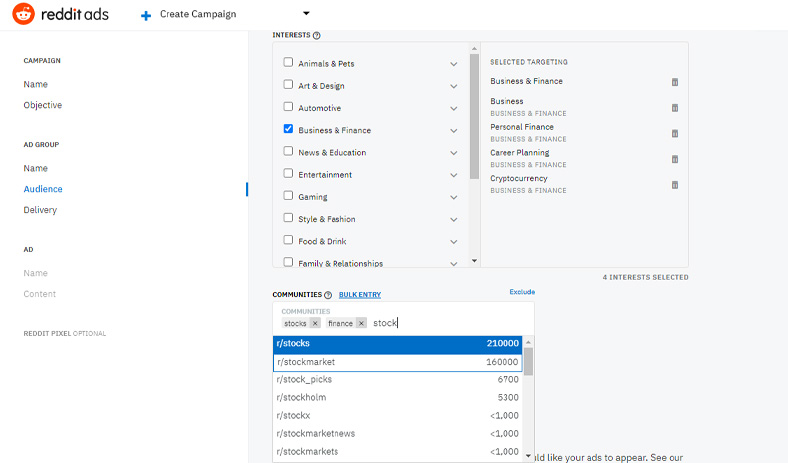Click the blue plus Create Campaign icon
Viewport: 788px width, 463px height.
point(146,16)
